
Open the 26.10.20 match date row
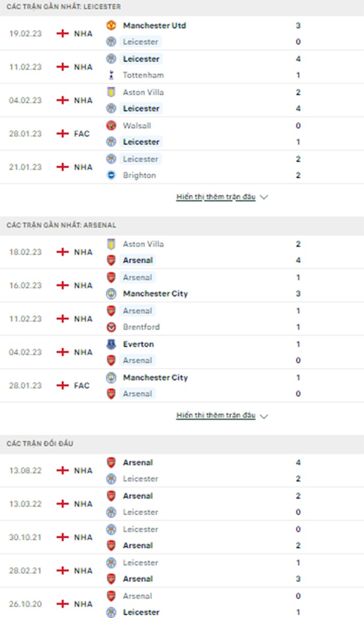[25, 604]
